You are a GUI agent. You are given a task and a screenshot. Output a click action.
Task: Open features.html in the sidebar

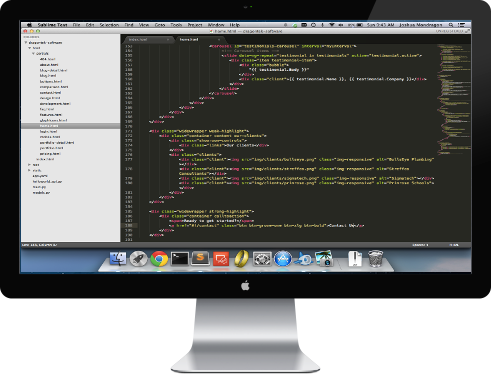pyautogui.click(x=51, y=115)
